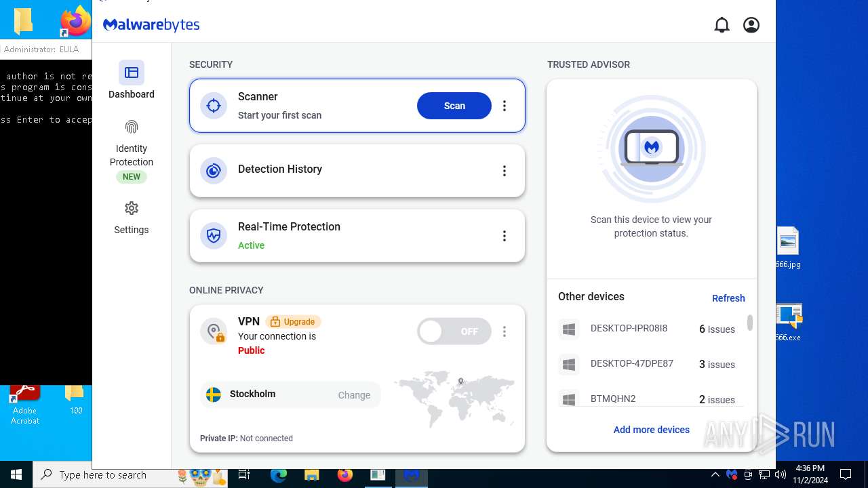Switch to the EULA console taskbar button
The height and width of the screenshot is (488, 868).
click(378, 475)
